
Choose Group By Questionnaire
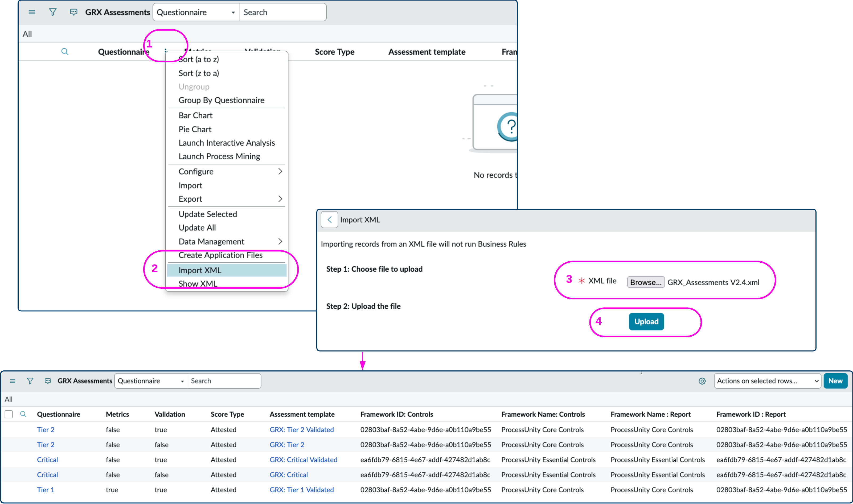coord(222,100)
